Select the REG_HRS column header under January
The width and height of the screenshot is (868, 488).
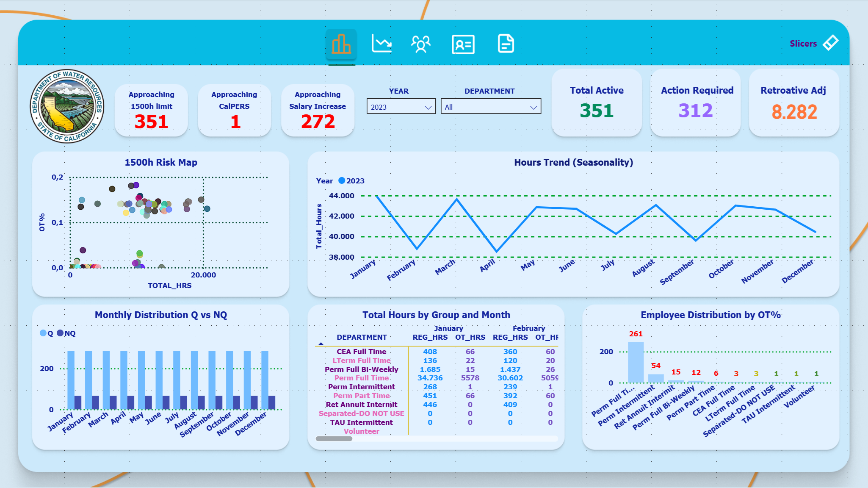(430, 337)
